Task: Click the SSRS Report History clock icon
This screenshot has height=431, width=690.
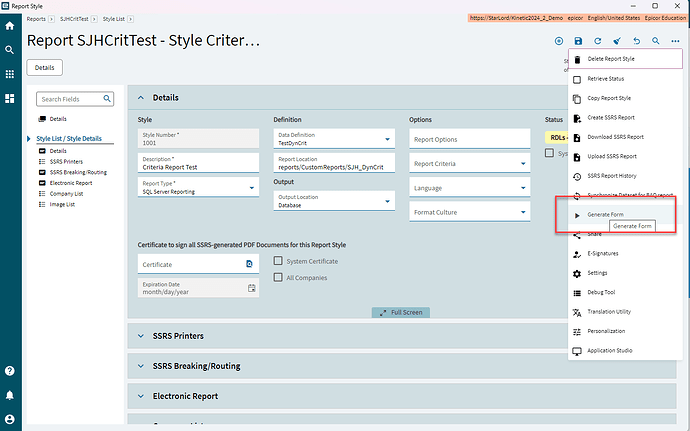Action: [x=577, y=176]
